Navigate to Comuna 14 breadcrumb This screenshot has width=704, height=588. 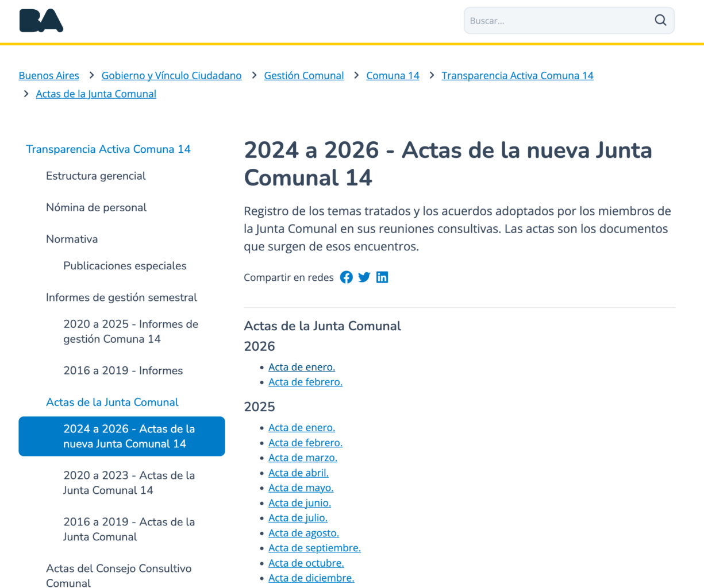pos(393,76)
